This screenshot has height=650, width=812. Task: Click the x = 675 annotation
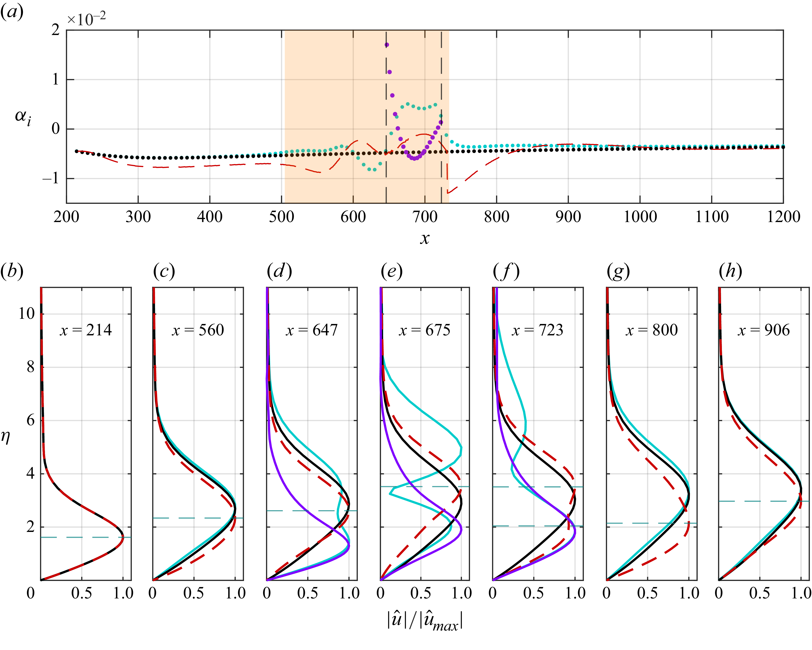(x=424, y=330)
